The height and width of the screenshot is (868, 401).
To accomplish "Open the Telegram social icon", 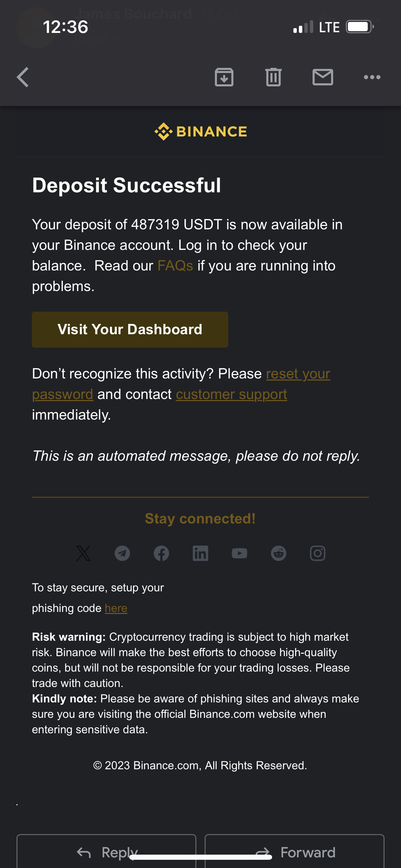I will coord(122,553).
